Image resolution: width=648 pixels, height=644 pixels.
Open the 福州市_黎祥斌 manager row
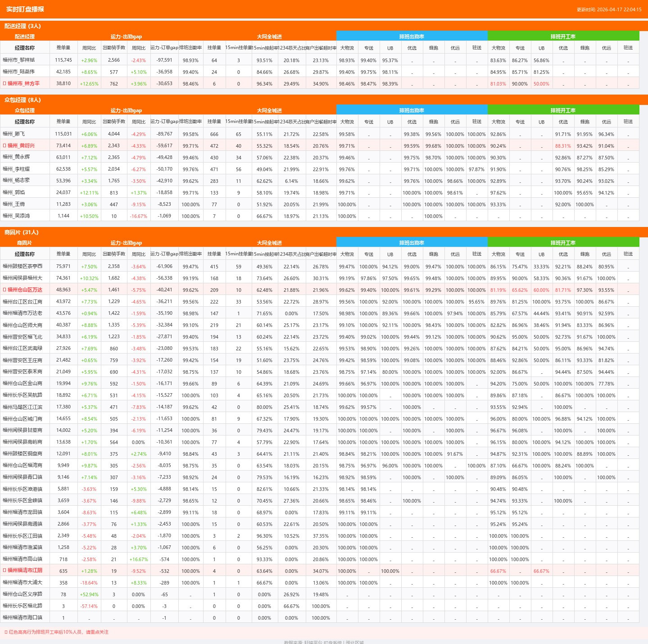click(319, 60)
